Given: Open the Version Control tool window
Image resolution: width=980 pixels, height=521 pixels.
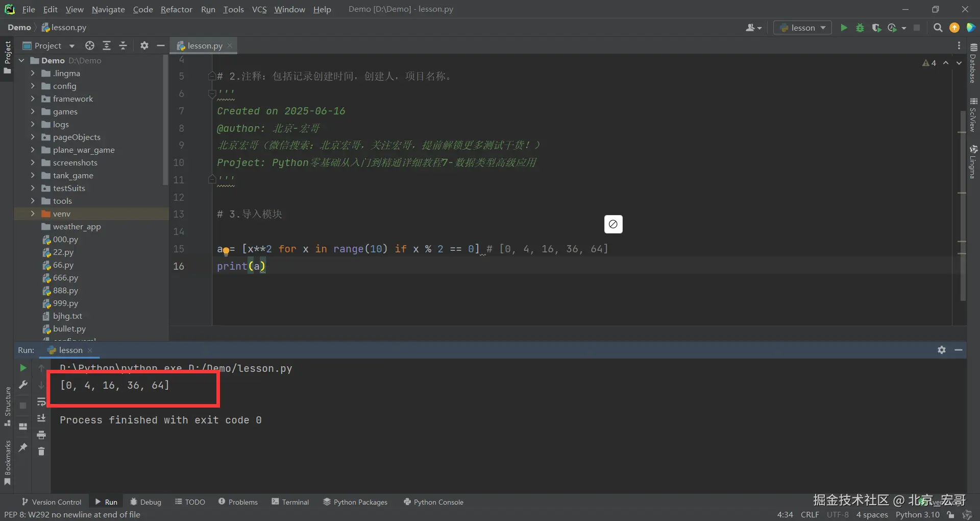Looking at the screenshot, I should tap(52, 502).
